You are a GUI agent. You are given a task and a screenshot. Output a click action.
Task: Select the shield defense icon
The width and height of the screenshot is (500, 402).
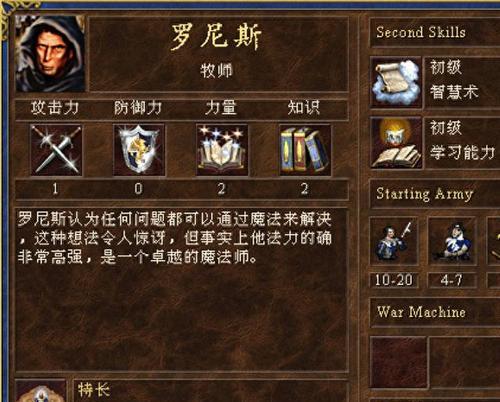click(139, 150)
